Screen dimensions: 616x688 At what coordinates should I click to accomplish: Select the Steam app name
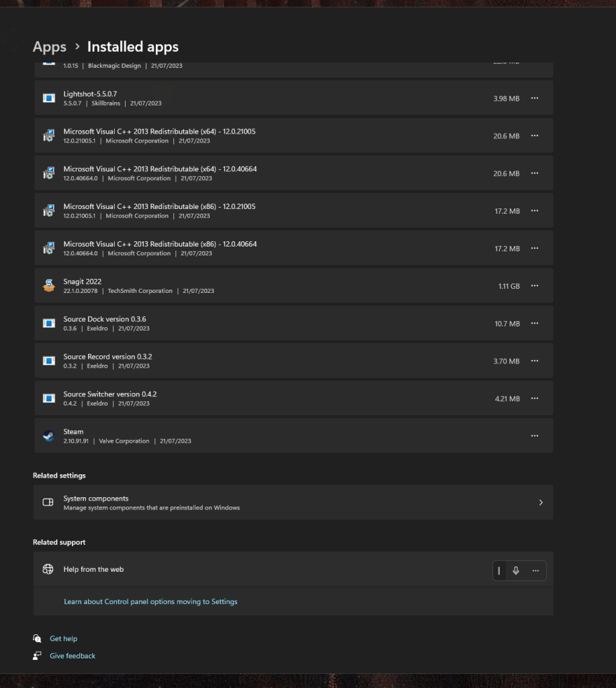(x=73, y=431)
